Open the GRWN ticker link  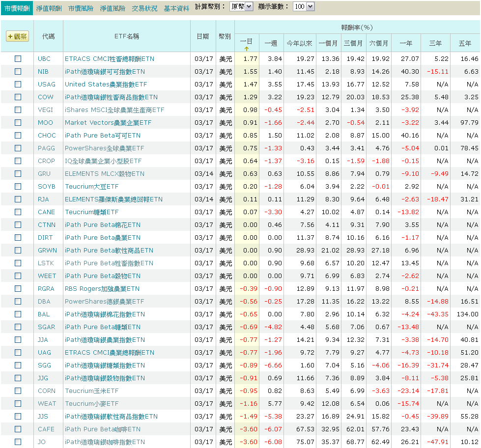click(48, 250)
